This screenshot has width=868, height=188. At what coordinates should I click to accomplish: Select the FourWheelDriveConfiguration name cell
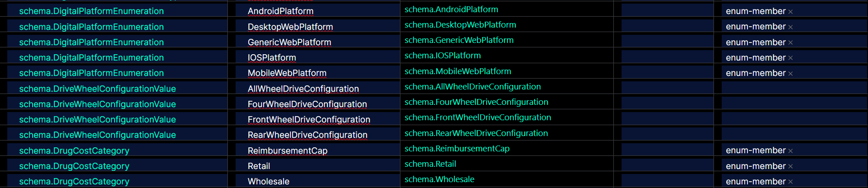[x=307, y=104]
